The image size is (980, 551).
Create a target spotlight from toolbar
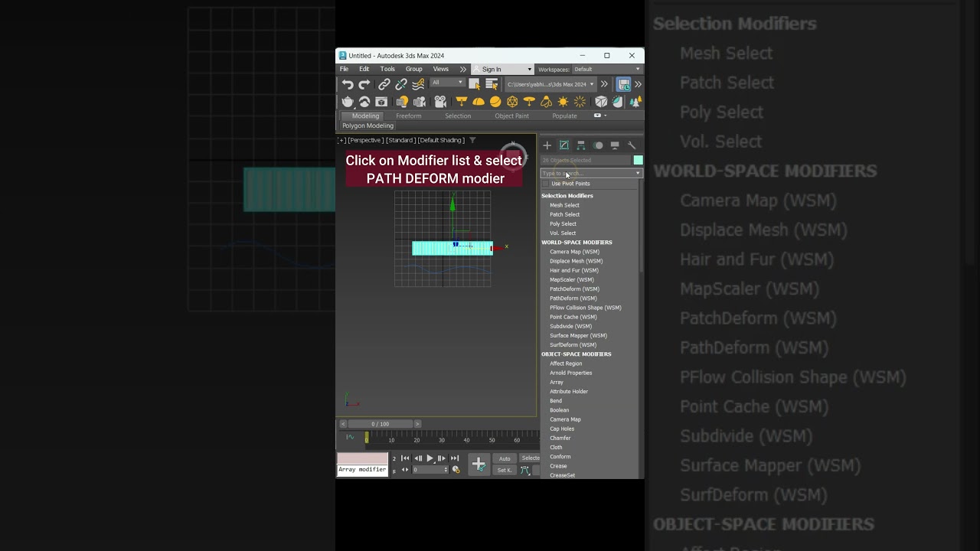click(462, 102)
